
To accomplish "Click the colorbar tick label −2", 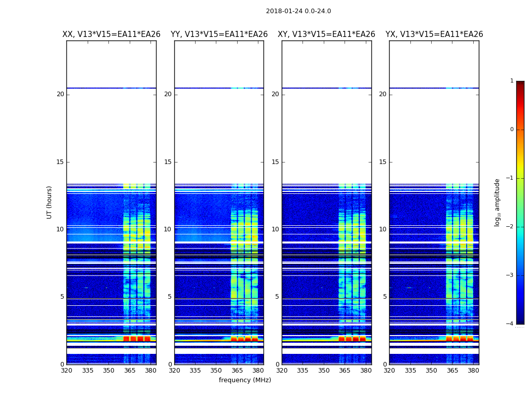I will tap(510, 227).
